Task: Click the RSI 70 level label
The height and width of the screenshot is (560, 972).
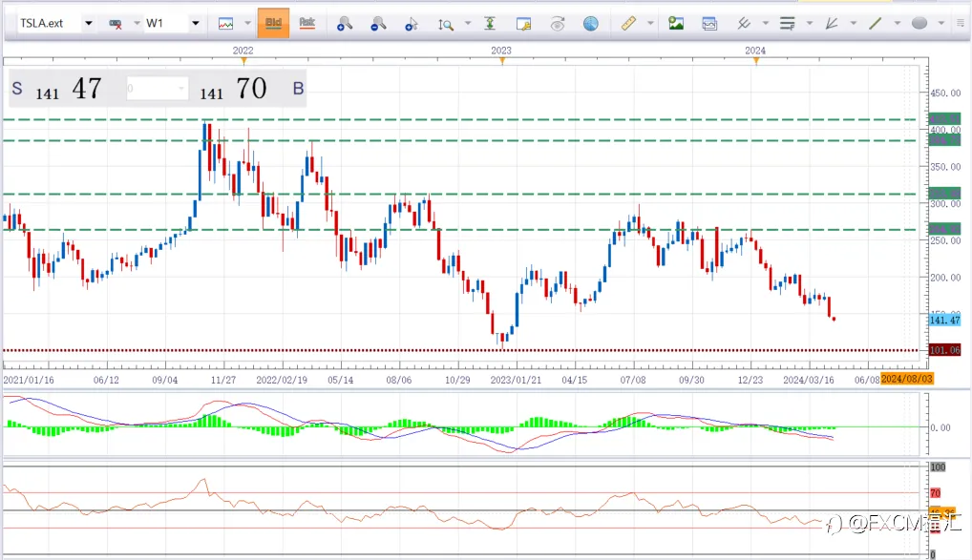Action: (x=936, y=493)
